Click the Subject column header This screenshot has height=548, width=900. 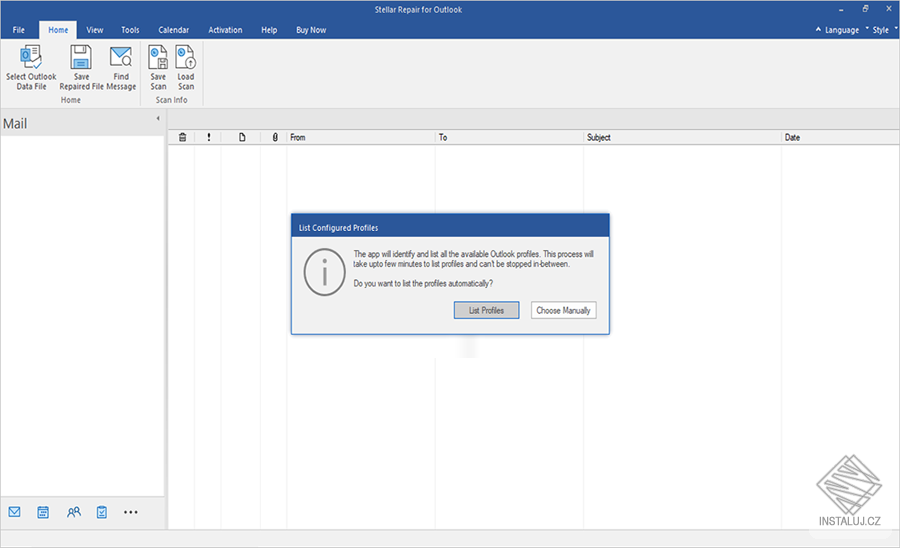(682, 137)
